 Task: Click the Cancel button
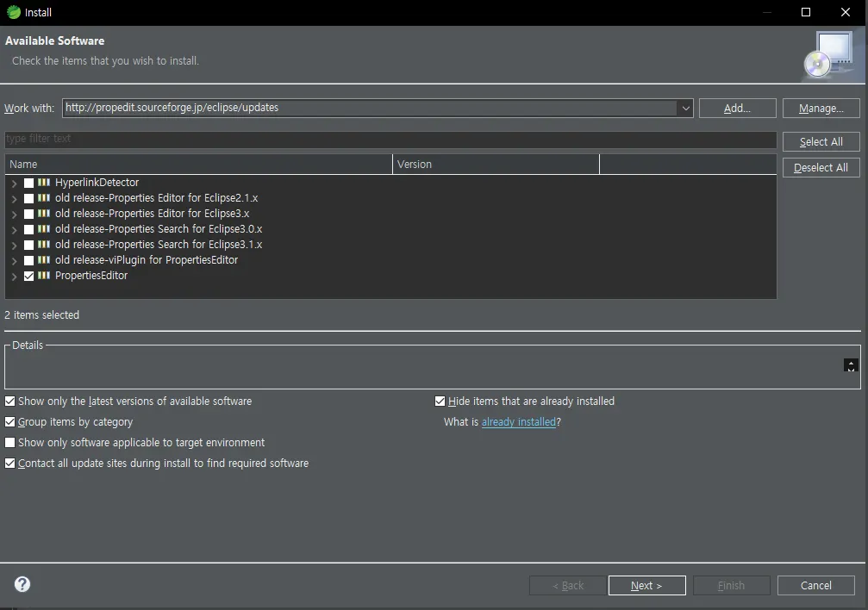coord(816,585)
